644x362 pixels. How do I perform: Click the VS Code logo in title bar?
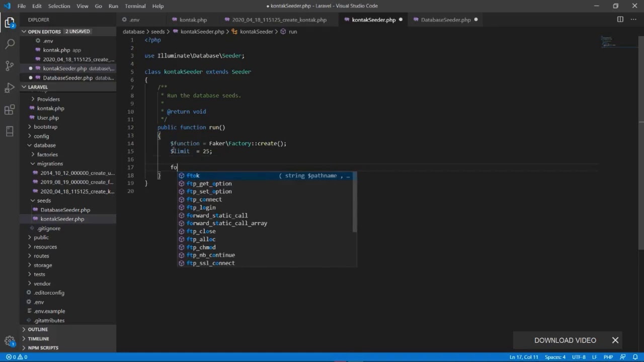7,6
